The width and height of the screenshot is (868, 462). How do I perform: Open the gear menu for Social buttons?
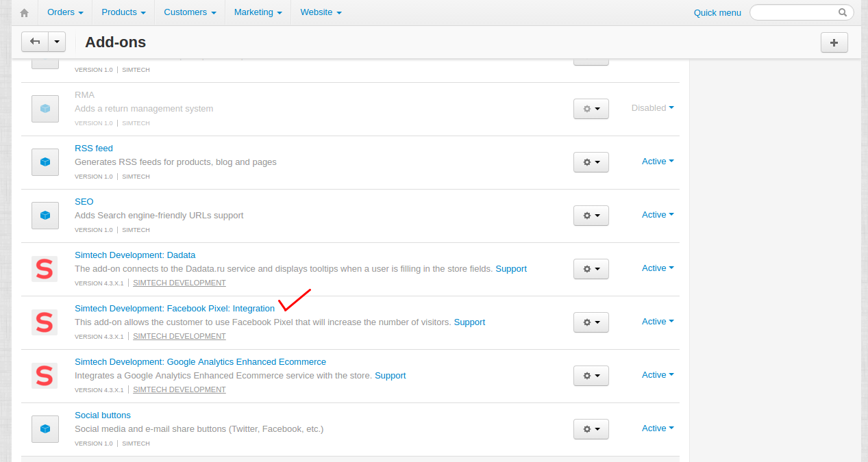tap(591, 429)
